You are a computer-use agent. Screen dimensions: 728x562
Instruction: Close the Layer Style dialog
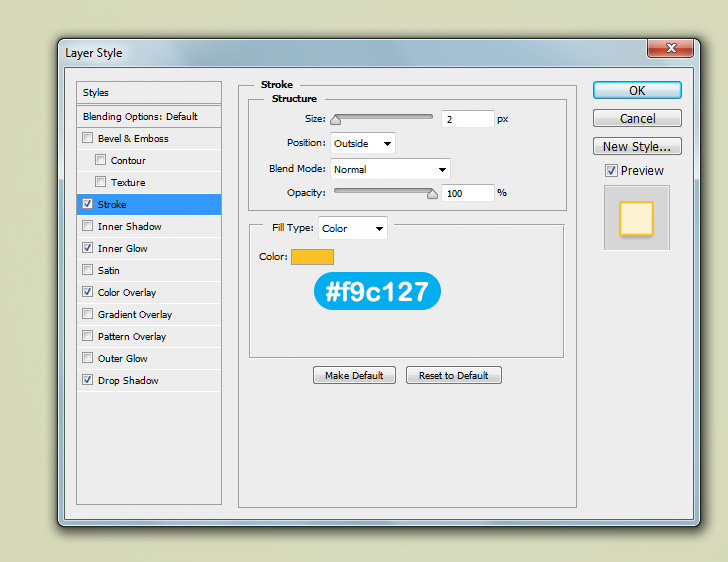point(670,48)
